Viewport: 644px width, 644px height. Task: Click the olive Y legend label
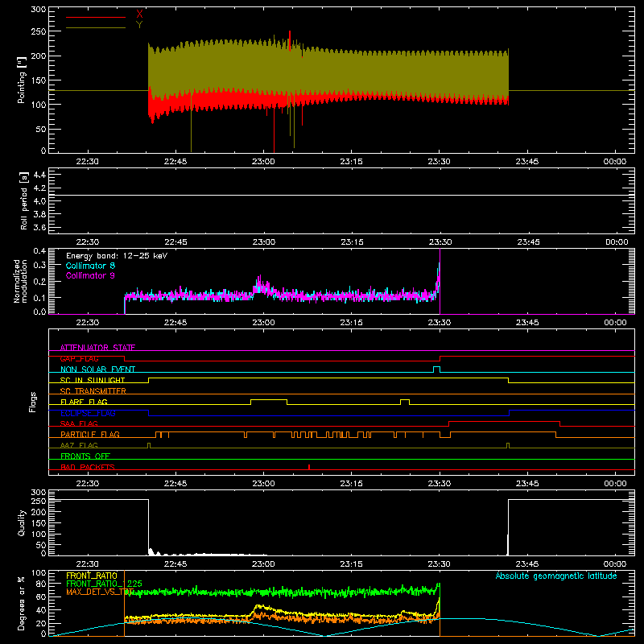[139, 25]
